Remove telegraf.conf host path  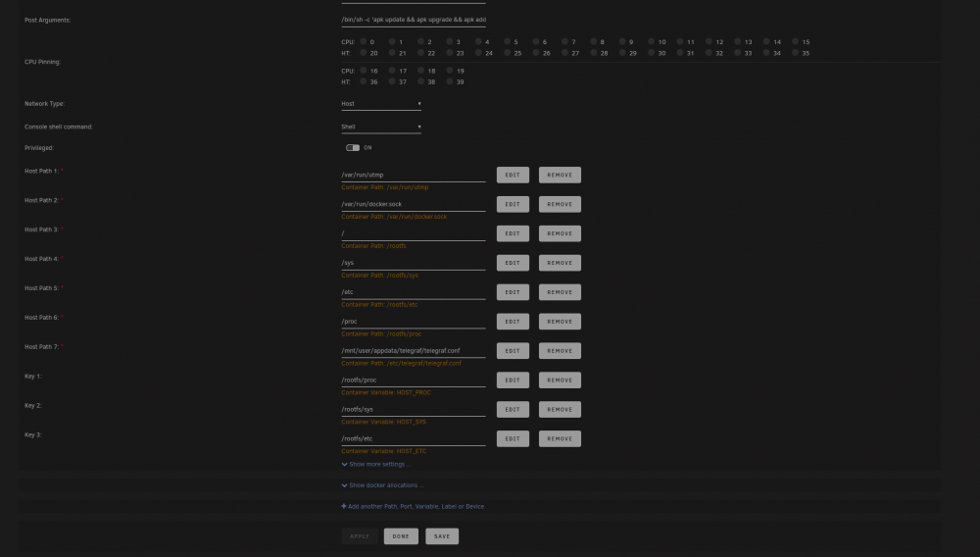560,351
